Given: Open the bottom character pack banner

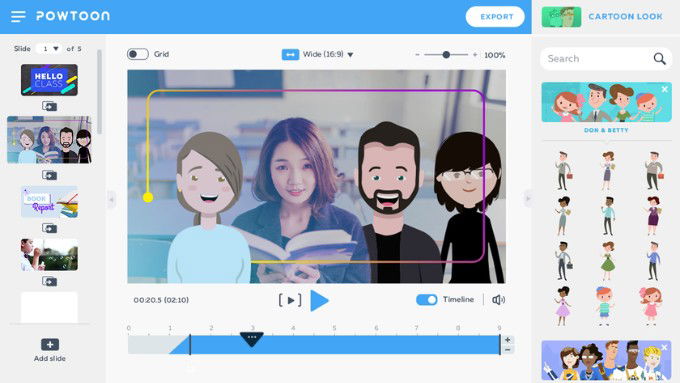Looking at the screenshot, I should [606, 360].
